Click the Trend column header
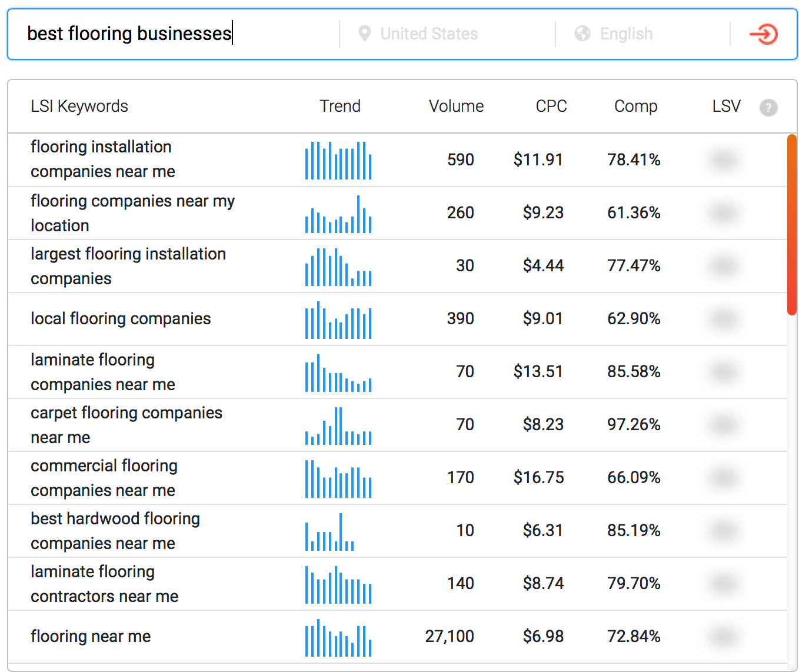 [x=339, y=107]
